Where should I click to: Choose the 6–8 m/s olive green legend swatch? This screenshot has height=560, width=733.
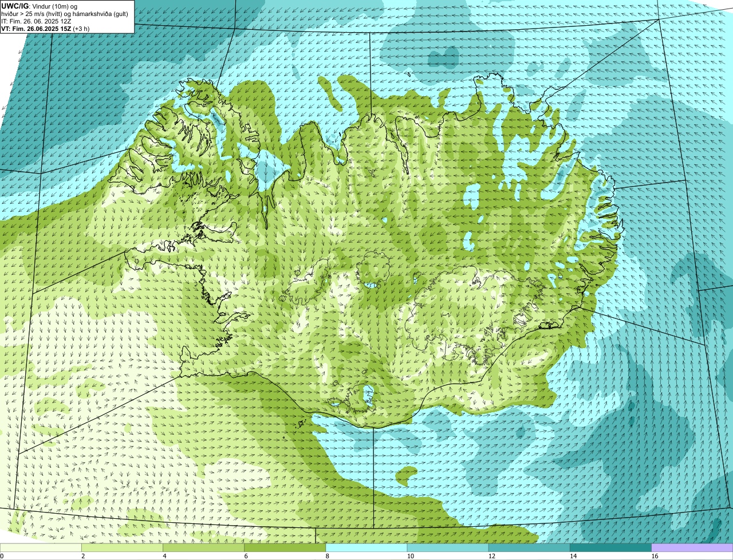pyautogui.click(x=285, y=548)
